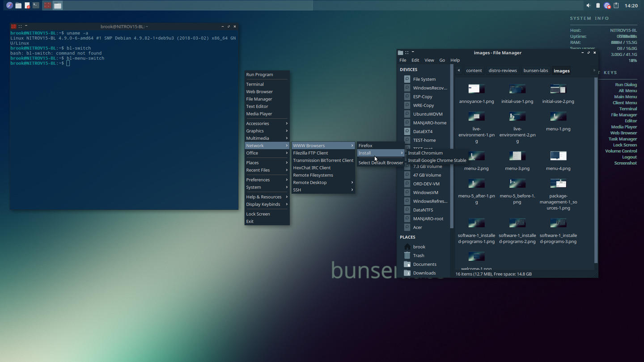
Task: Expand the System submenu
Action: [267, 187]
